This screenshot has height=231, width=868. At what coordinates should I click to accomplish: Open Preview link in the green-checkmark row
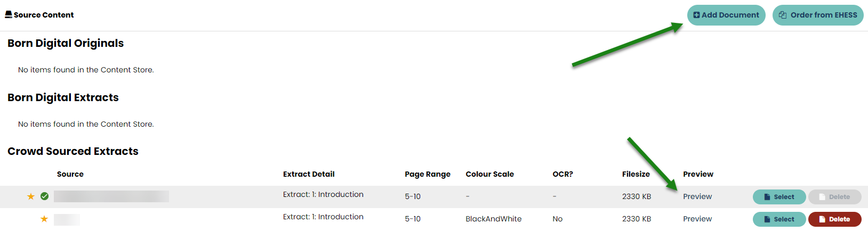click(x=697, y=196)
